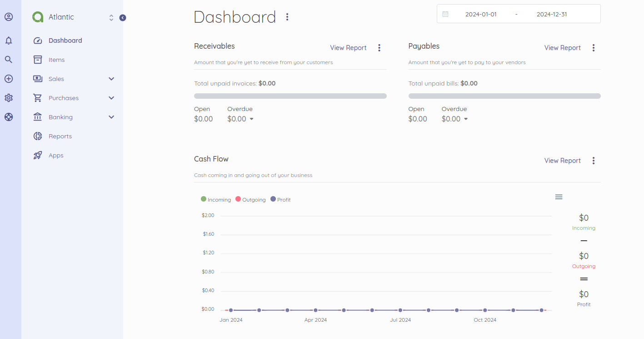Click View Report link for Cash Flow
The image size is (644, 339).
coord(562,161)
